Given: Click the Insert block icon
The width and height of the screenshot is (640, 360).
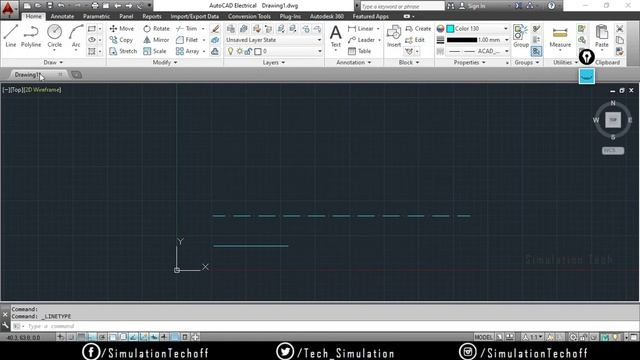Looking at the screenshot, I should click(x=394, y=36).
